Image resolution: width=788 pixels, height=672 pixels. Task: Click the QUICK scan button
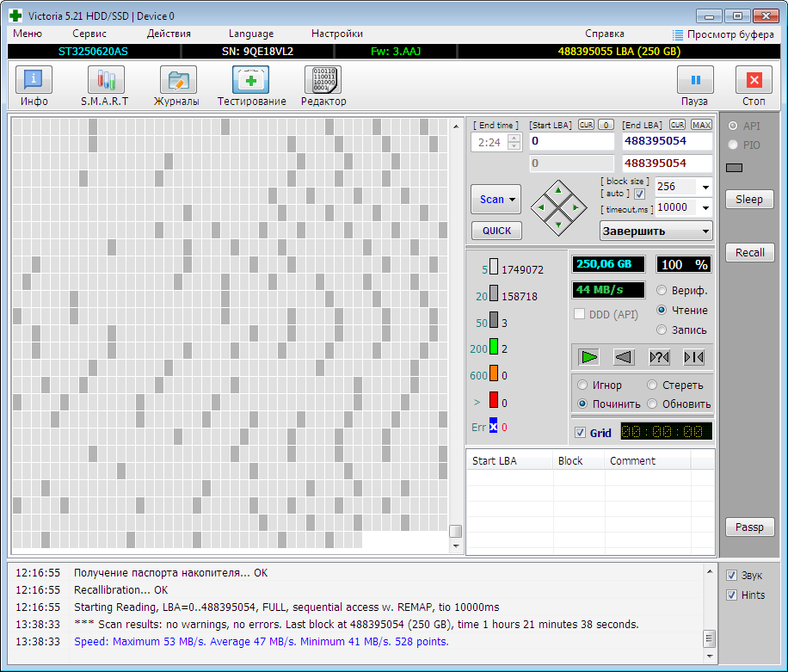(x=496, y=231)
